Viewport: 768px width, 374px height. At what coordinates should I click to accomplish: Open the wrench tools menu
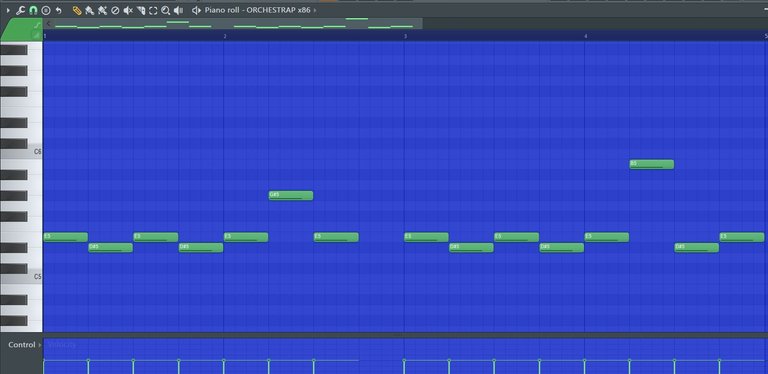pyautogui.click(x=20, y=10)
